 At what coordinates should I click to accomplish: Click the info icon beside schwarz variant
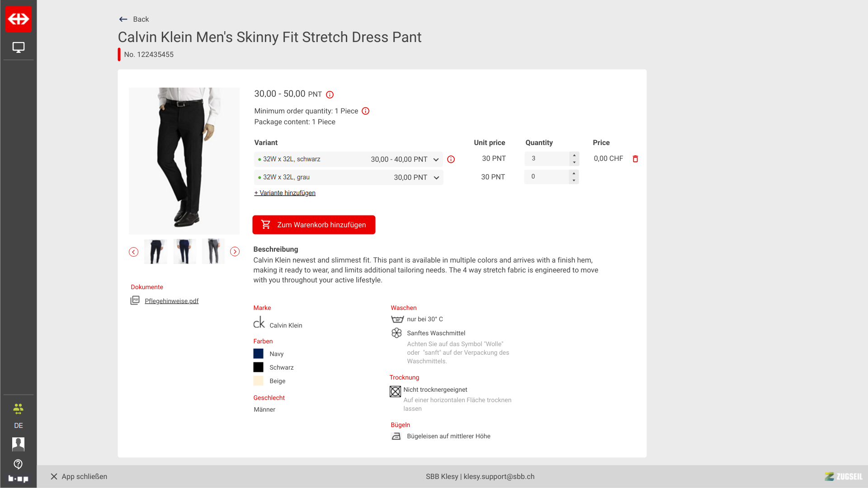pyautogui.click(x=451, y=160)
